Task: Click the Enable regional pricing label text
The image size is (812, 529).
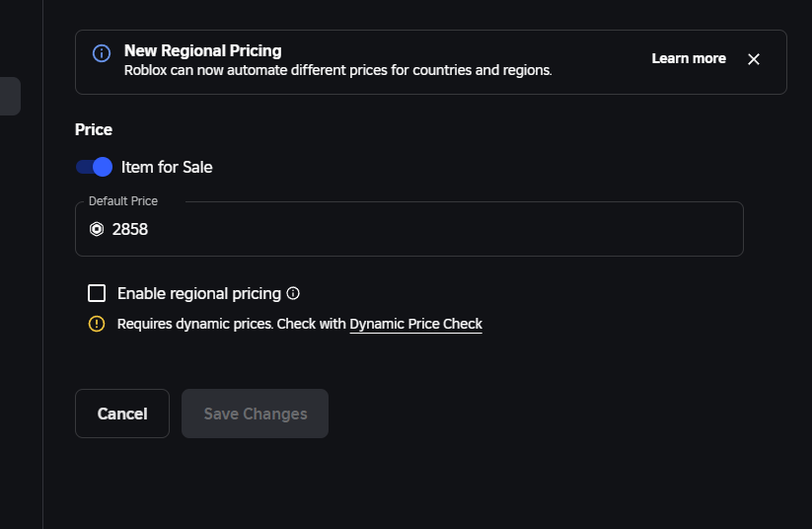Action: point(199,294)
